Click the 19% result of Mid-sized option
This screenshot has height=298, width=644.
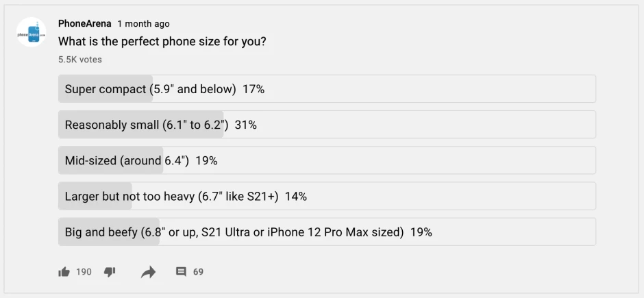[x=206, y=160]
